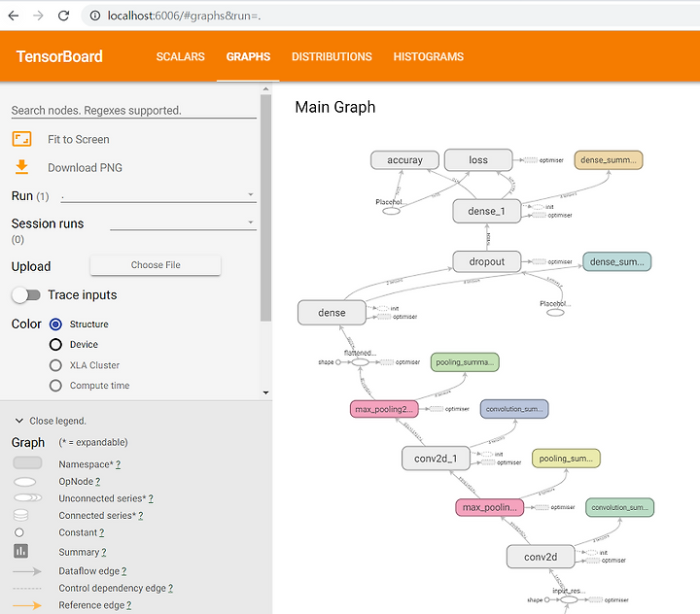Screen dimensions: 700x614
Task: Select the Placeholder op node near accuray
Action: point(391,211)
